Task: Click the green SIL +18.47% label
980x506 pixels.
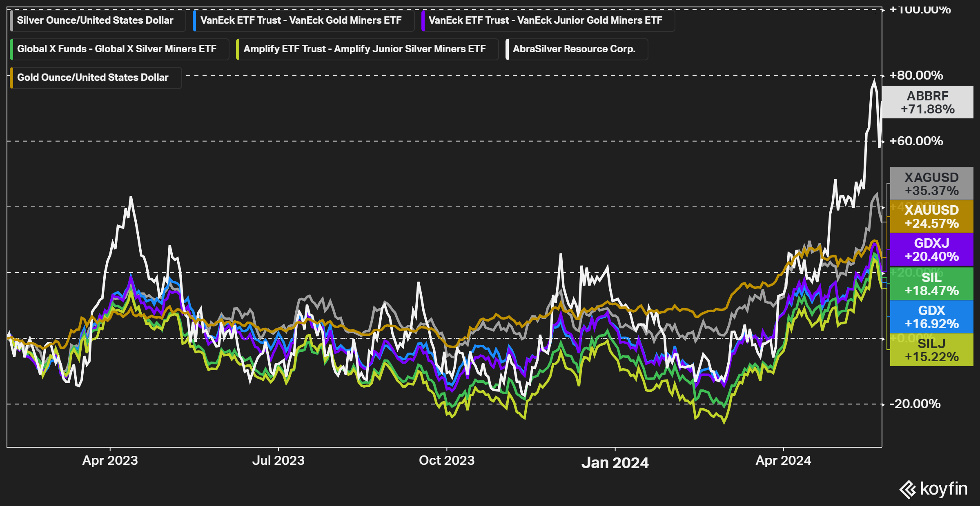Action: [x=931, y=284]
